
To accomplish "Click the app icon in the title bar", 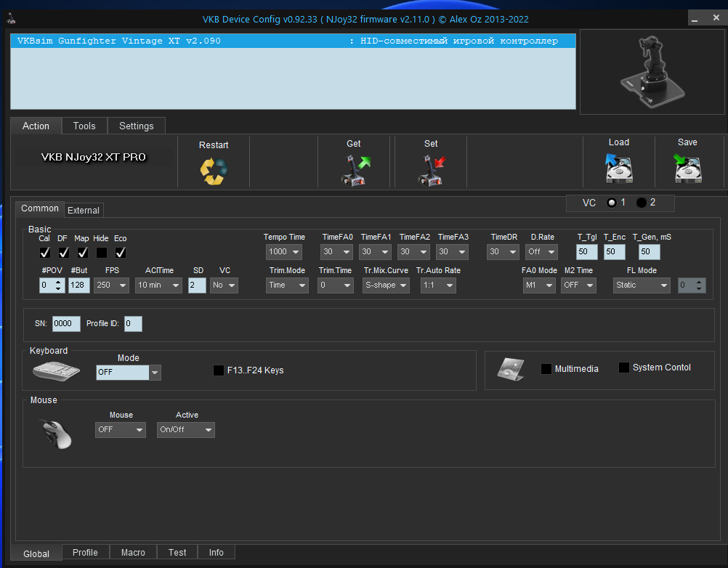I will click(x=11, y=19).
